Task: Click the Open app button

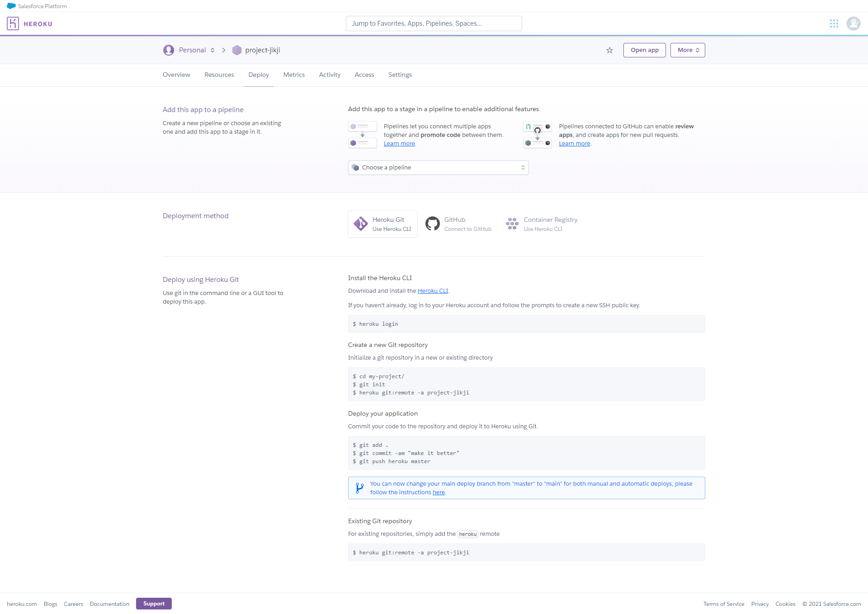Action: pos(645,50)
